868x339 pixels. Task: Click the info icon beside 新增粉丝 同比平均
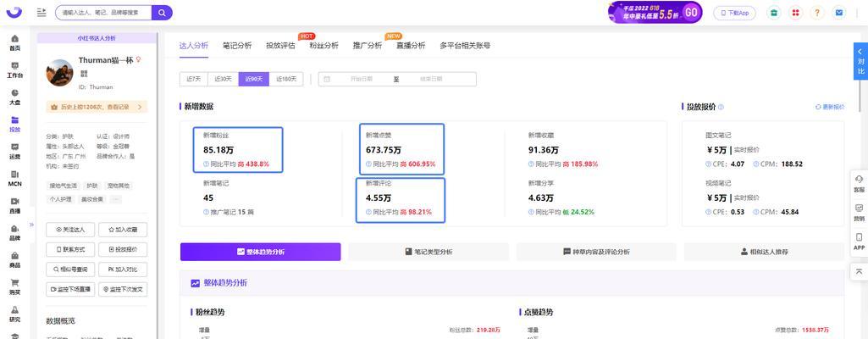point(206,164)
